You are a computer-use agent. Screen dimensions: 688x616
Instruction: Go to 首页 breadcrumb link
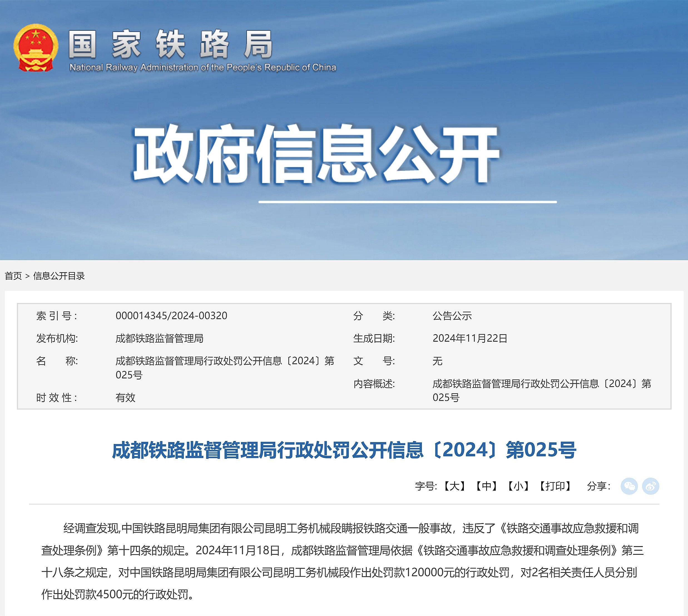click(13, 276)
